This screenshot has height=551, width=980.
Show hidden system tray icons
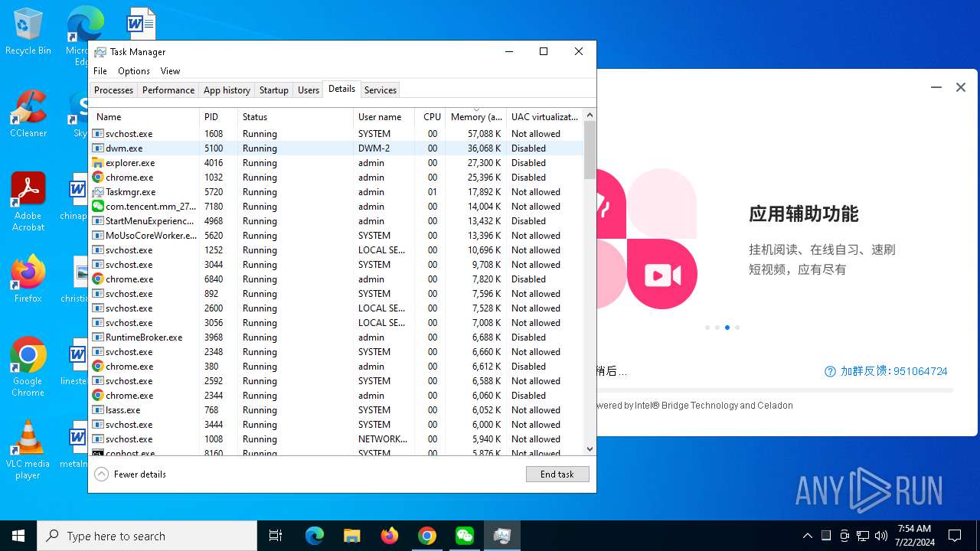(x=808, y=536)
